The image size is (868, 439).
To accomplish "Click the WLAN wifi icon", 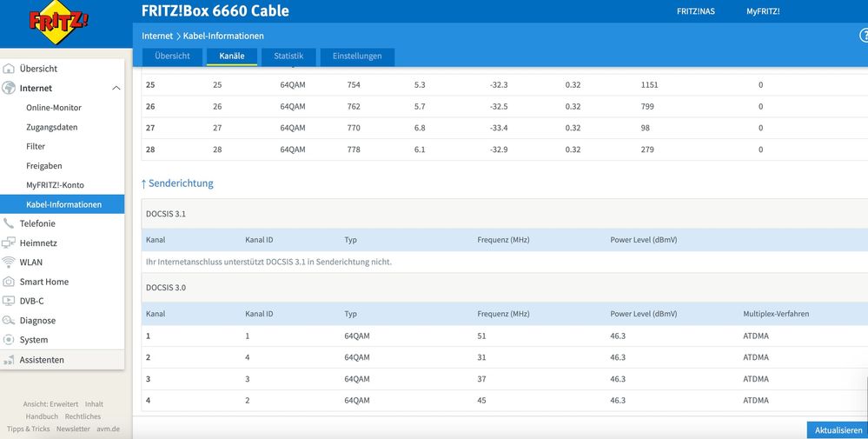I will [x=10, y=263].
